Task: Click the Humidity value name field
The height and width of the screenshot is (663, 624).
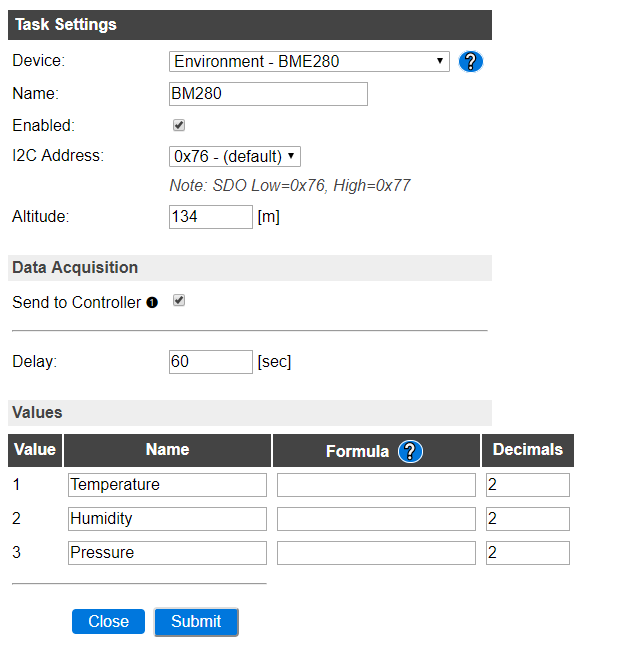Action: (x=167, y=519)
